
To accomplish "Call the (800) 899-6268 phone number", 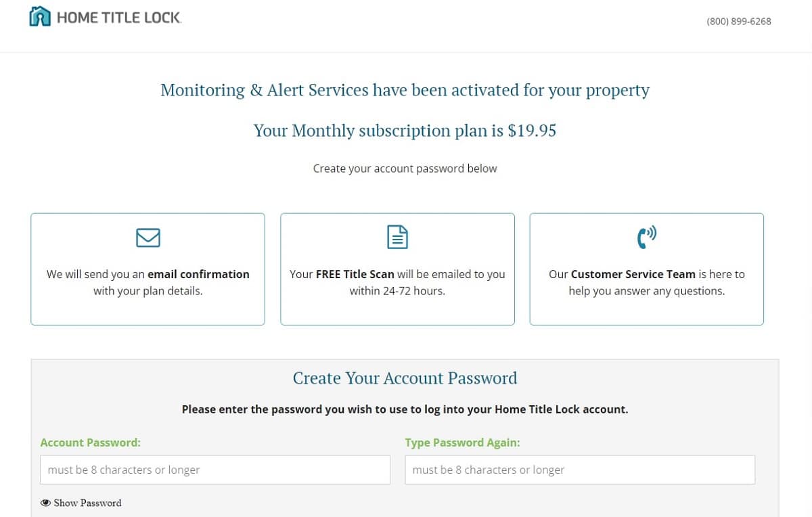I will pyautogui.click(x=738, y=21).
